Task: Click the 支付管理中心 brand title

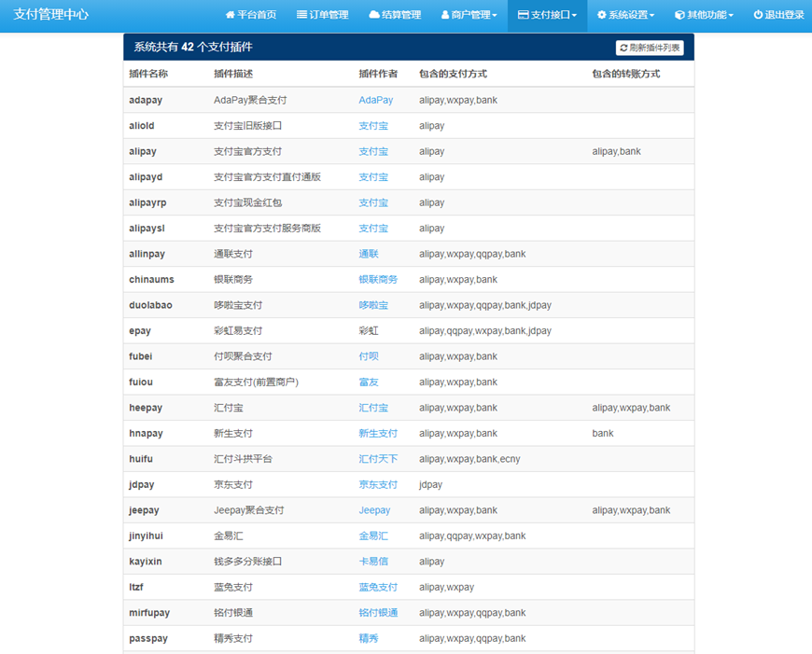Action: point(50,15)
